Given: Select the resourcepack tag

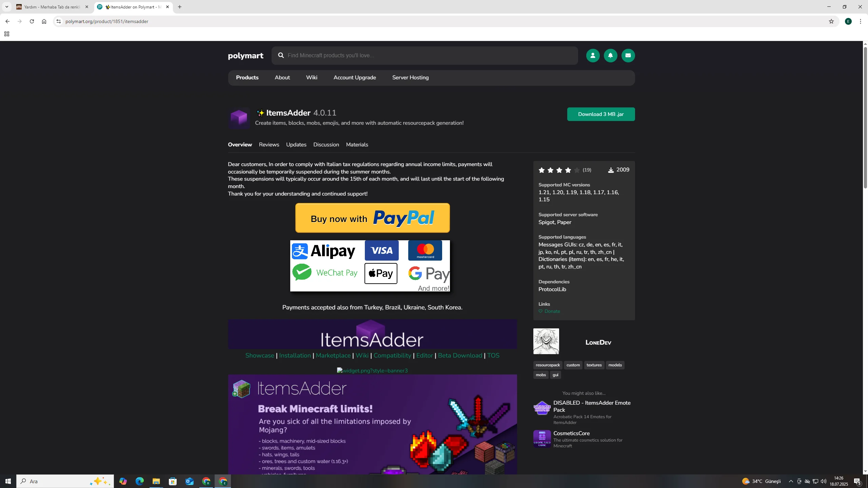Looking at the screenshot, I should point(548,365).
